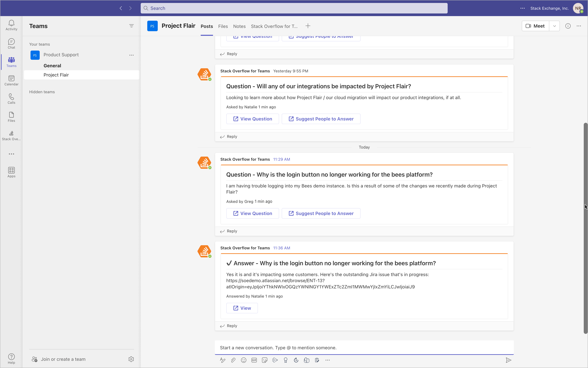Collapse the Your teams section

pos(39,44)
